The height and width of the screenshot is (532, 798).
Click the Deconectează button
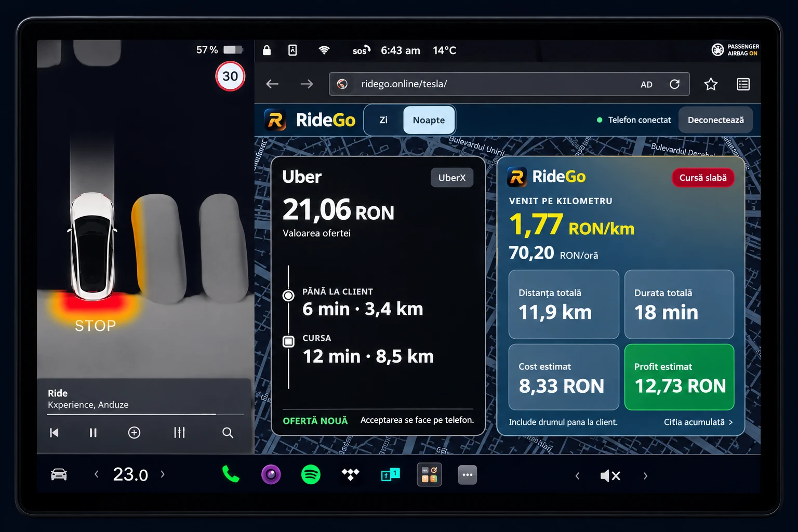pos(715,120)
